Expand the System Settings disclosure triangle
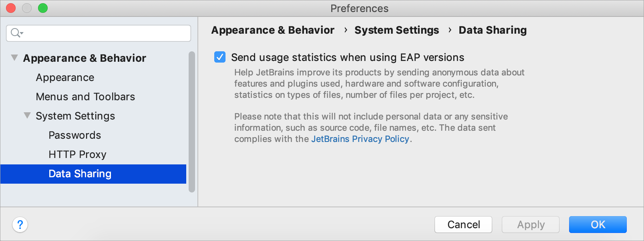The image size is (644, 241). tap(27, 115)
